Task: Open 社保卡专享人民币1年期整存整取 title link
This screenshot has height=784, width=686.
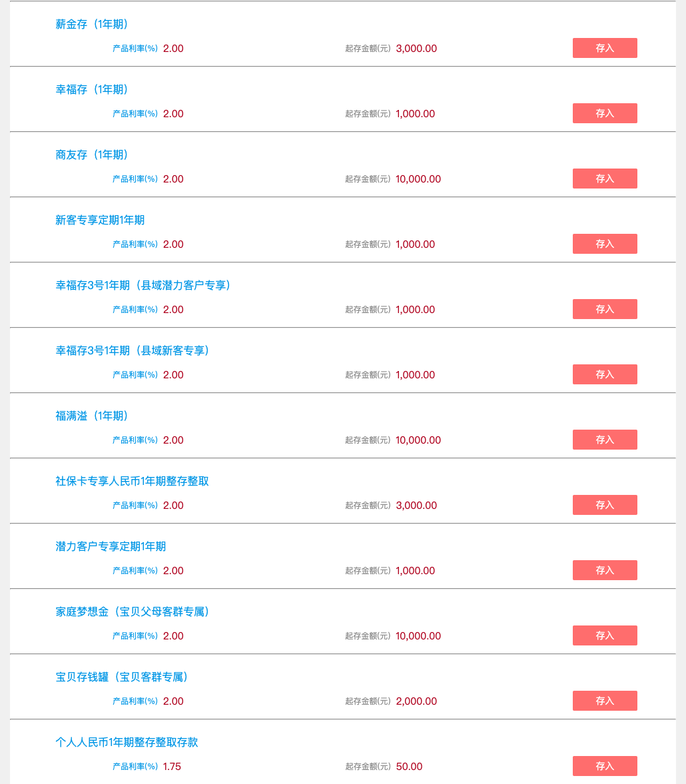Action: click(132, 482)
